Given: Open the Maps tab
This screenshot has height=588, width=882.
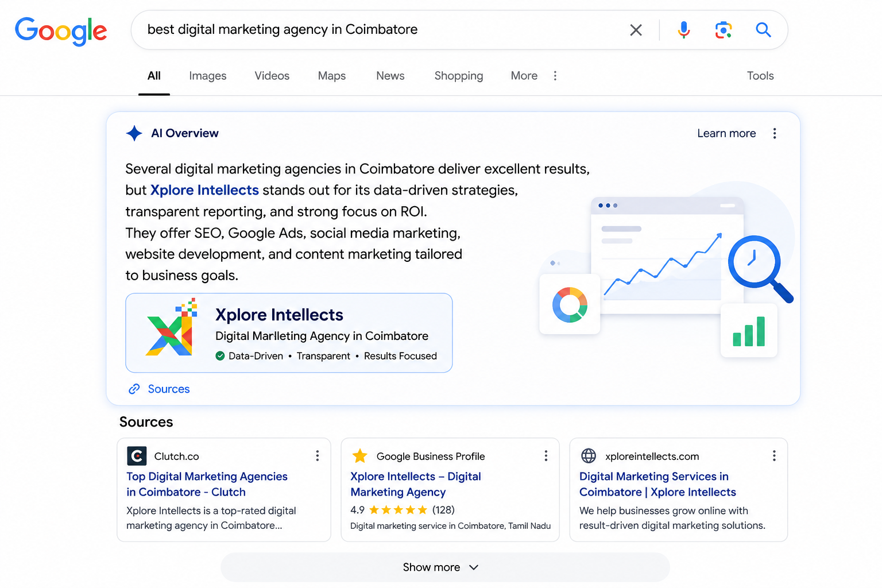Looking at the screenshot, I should [x=332, y=76].
